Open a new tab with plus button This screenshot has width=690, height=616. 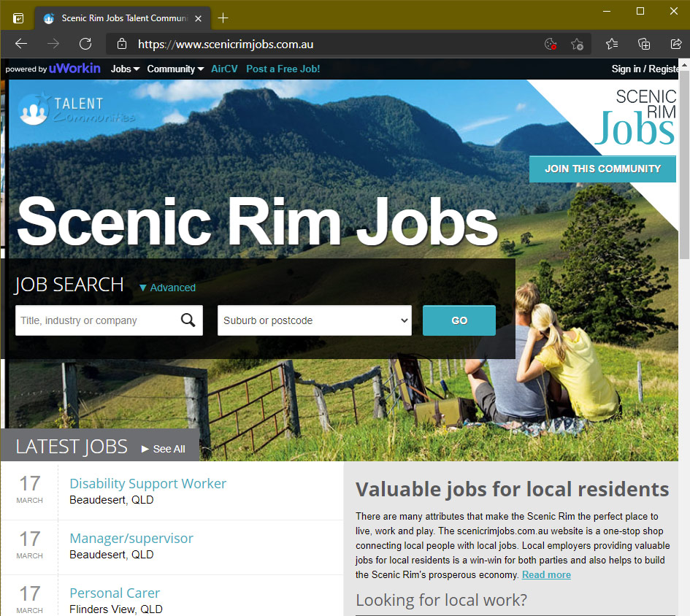223,18
